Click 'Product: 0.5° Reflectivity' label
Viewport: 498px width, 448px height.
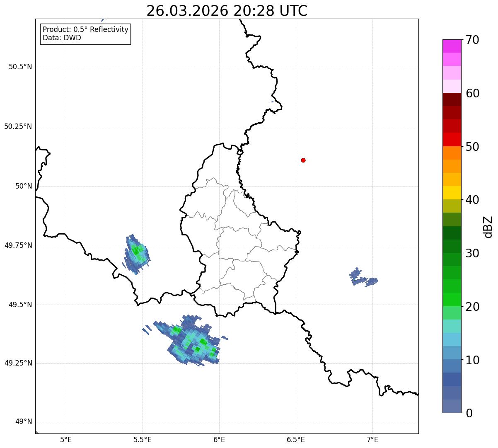pos(86,30)
